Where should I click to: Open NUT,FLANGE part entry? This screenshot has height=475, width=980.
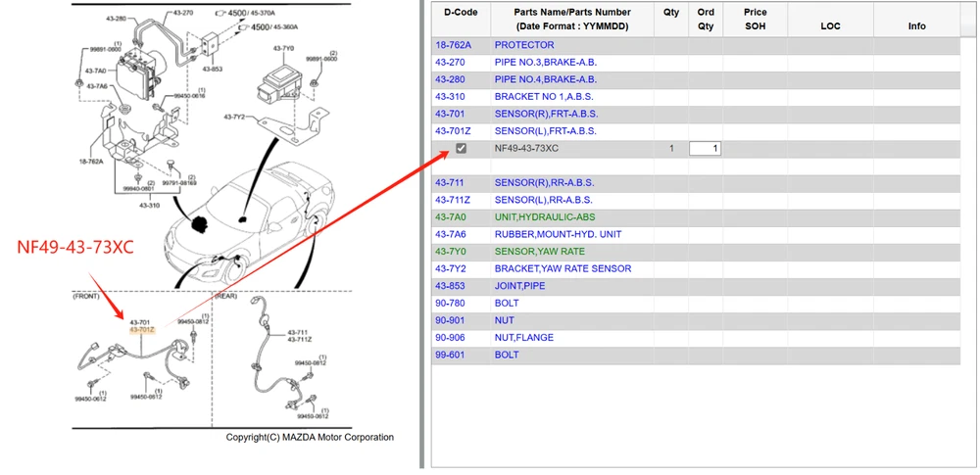pyautogui.click(x=523, y=338)
